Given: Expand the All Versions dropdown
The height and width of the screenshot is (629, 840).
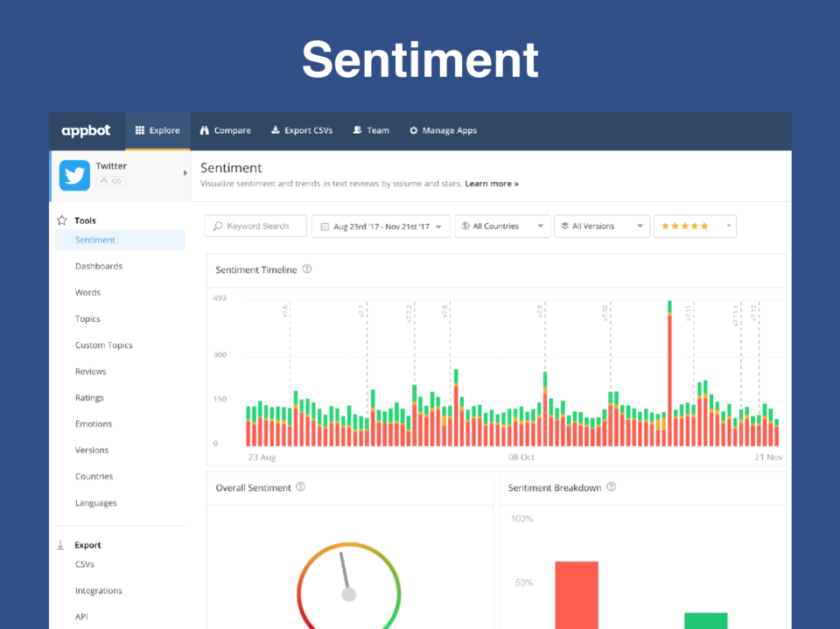Looking at the screenshot, I should (x=602, y=226).
